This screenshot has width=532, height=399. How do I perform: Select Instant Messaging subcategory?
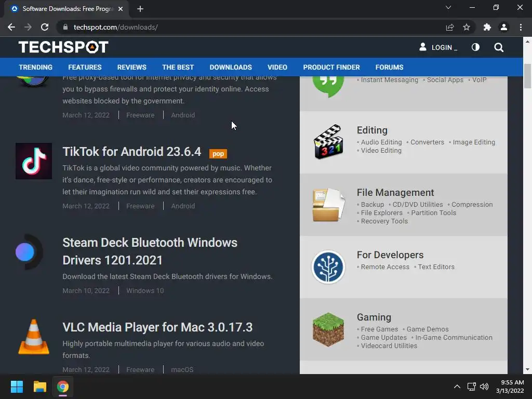[x=390, y=79]
